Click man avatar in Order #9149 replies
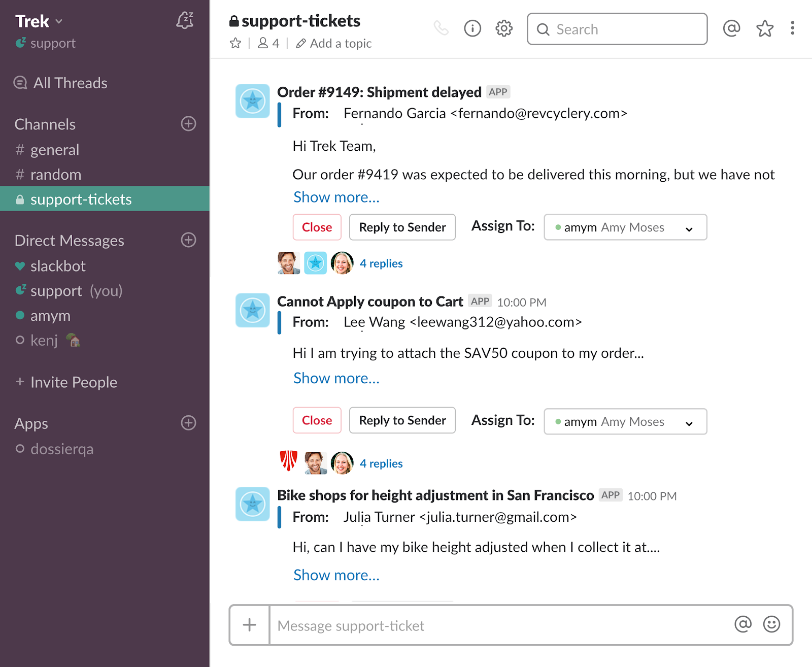Screen dimensions: 812x667 [289, 263]
